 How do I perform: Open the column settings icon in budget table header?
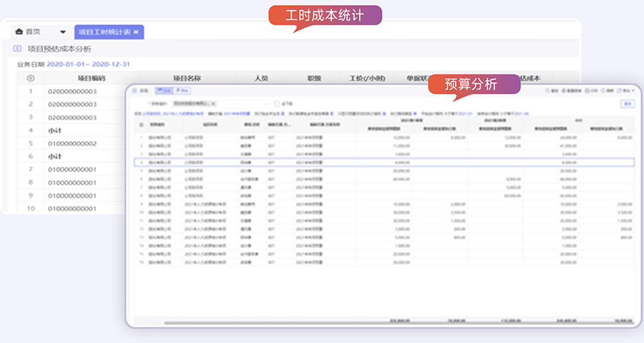tap(140, 124)
